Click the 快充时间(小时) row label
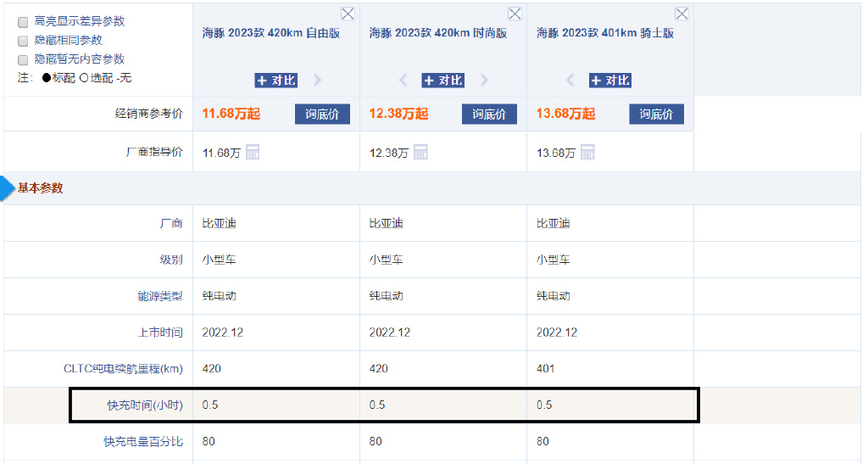Viewport: 868px width, 464px height. click(145, 405)
